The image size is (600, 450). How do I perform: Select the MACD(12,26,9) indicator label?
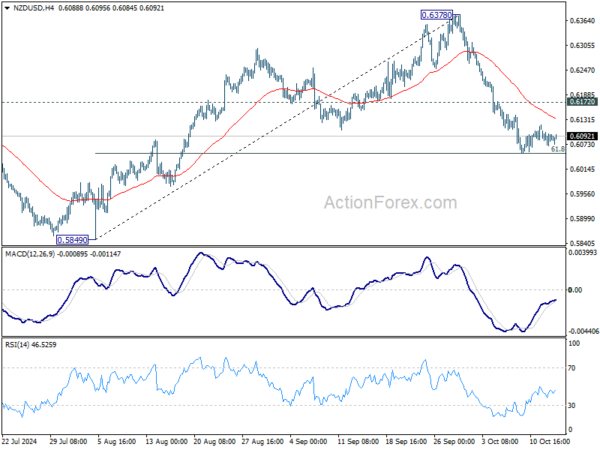point(30,254)
